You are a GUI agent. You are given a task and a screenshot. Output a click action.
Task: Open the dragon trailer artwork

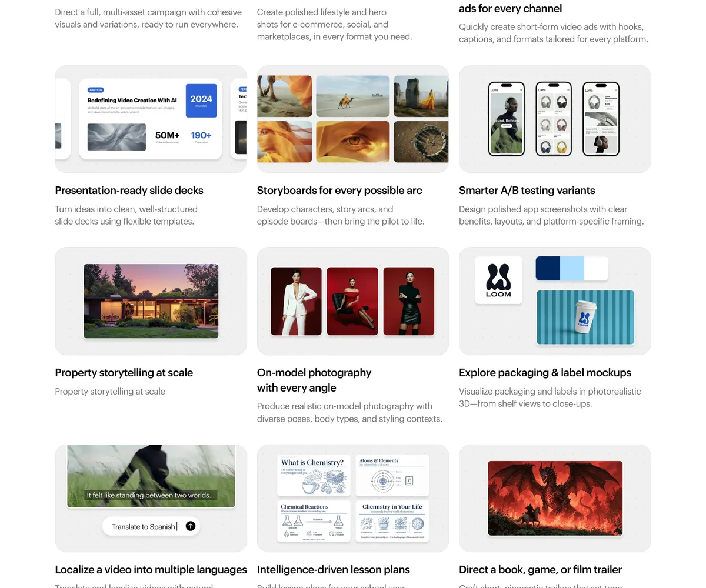point(555,498)
